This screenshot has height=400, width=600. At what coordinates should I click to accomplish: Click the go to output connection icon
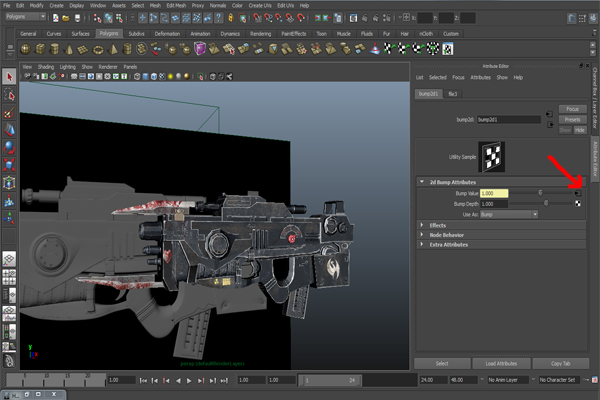click(550, 125)
